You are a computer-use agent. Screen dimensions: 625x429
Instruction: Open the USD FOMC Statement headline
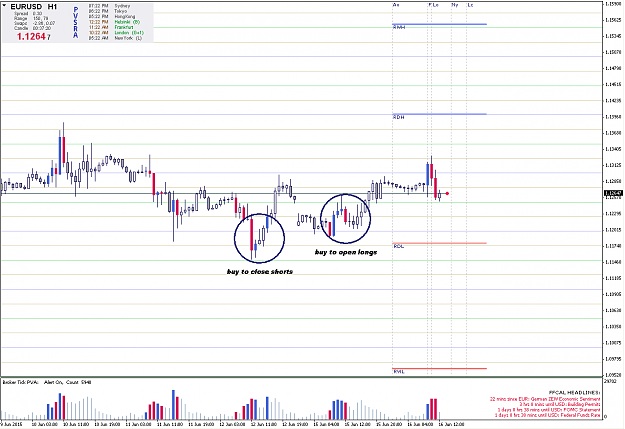coord(549,409)
